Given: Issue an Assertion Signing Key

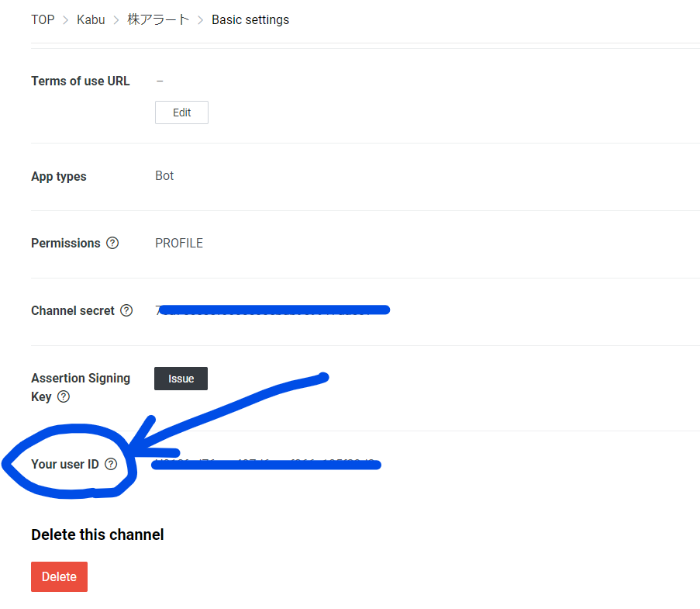Looking at the screenshot, I should pos(181,379).
